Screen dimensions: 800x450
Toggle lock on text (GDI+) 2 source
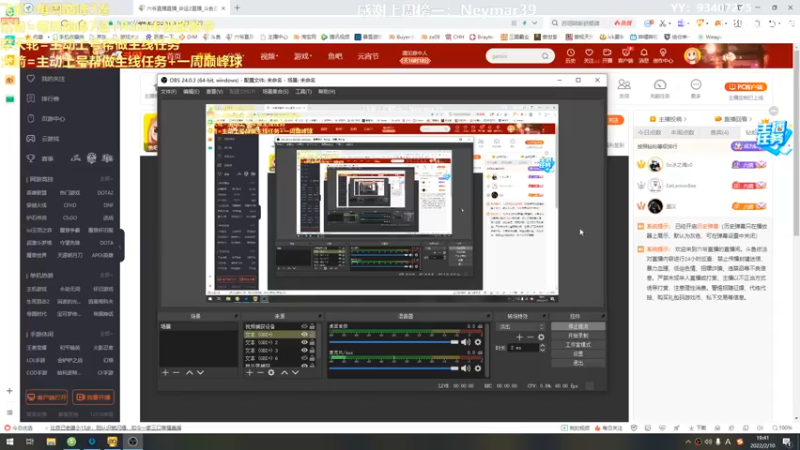(312, 342)
